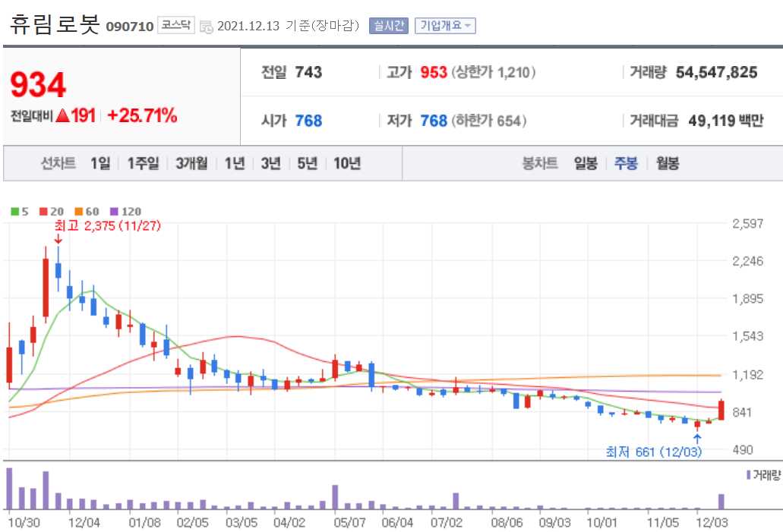Click the 실시간 real-time button
This screenshot has width=783, height=532.
pos(389,26)
